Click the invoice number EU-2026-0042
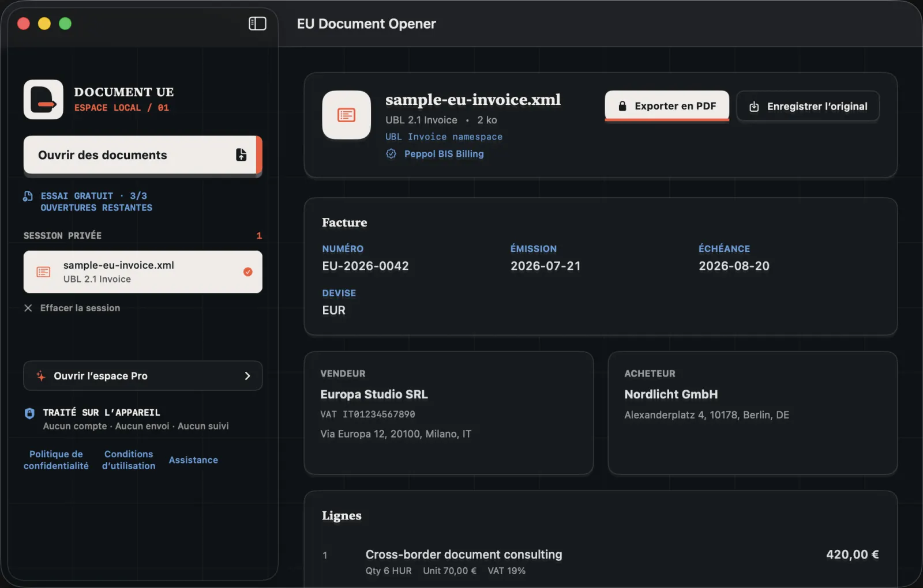 click(365, 266)
